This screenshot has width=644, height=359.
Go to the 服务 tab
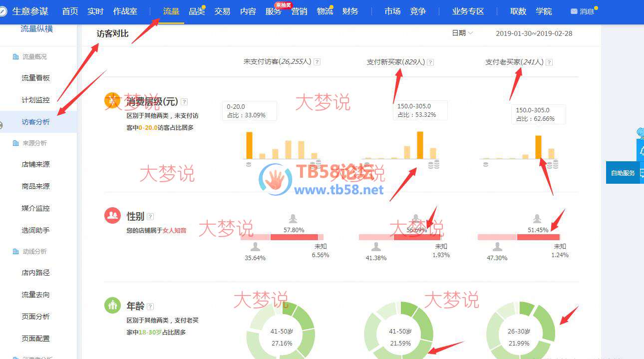(x=274, y=11)
